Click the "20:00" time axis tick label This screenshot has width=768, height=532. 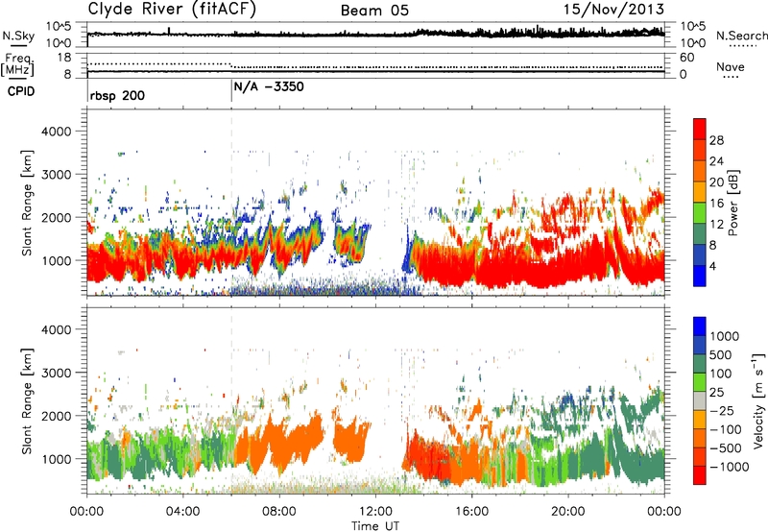(x=567, y=512)
